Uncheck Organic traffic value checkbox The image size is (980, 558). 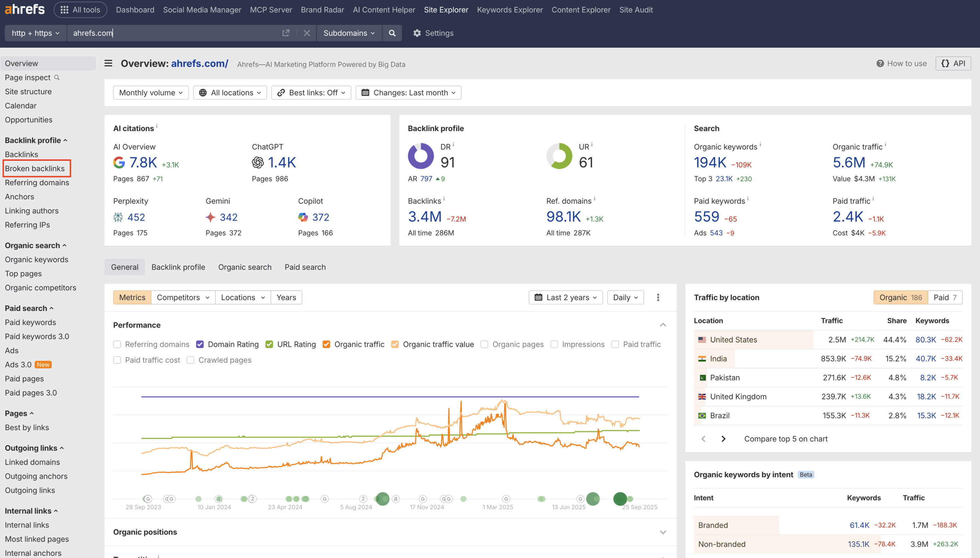(395, 344)
